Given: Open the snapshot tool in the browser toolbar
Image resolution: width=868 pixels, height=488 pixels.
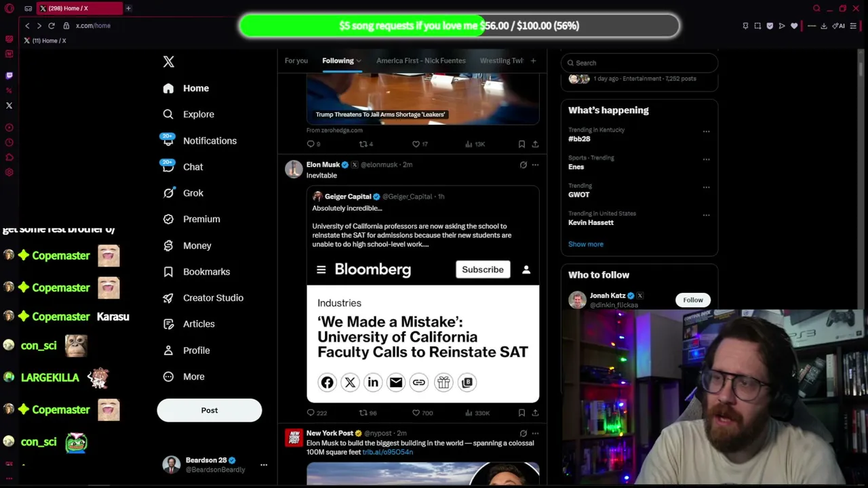Looking at the screenshot, I should 757,26.
